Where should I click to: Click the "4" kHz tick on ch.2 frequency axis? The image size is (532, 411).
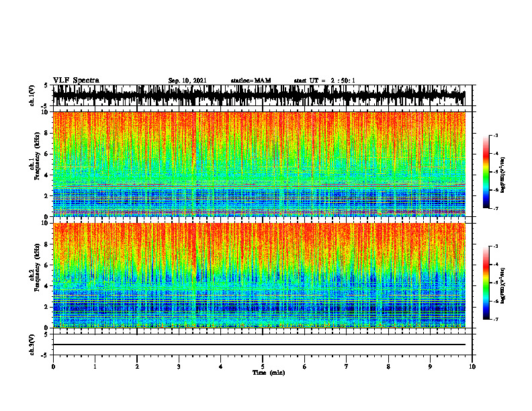tap(46, 286)
